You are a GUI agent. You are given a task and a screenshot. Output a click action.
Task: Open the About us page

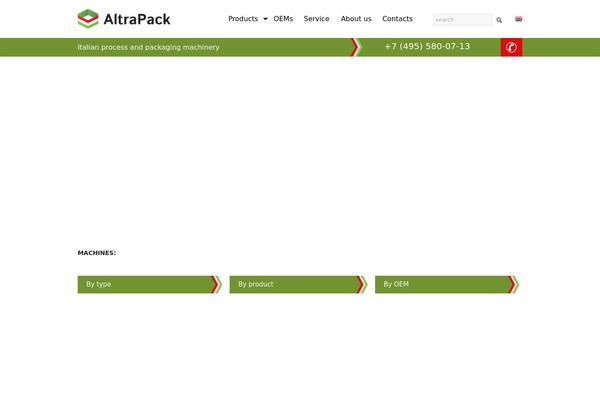coord(356,19)
